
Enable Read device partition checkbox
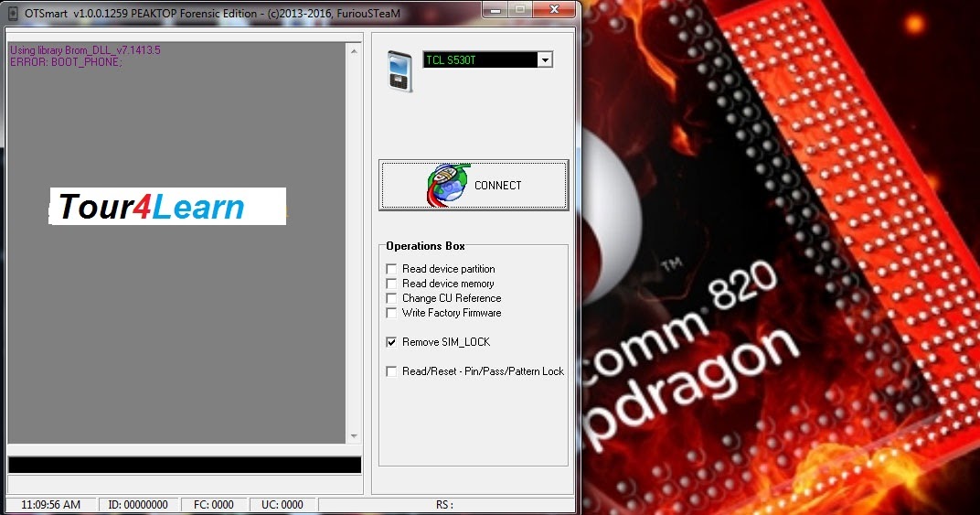tap(391, 268)
